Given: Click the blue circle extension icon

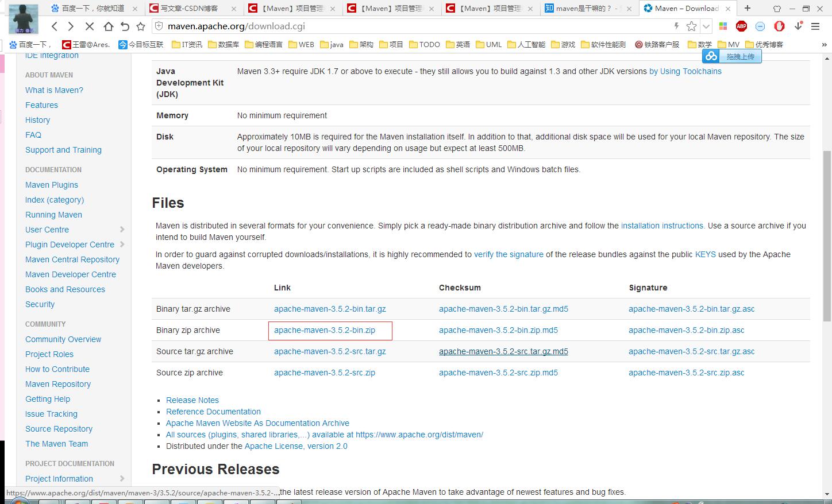Looking at the screenshot, I should pyautogui.click(x=760, y=26).
